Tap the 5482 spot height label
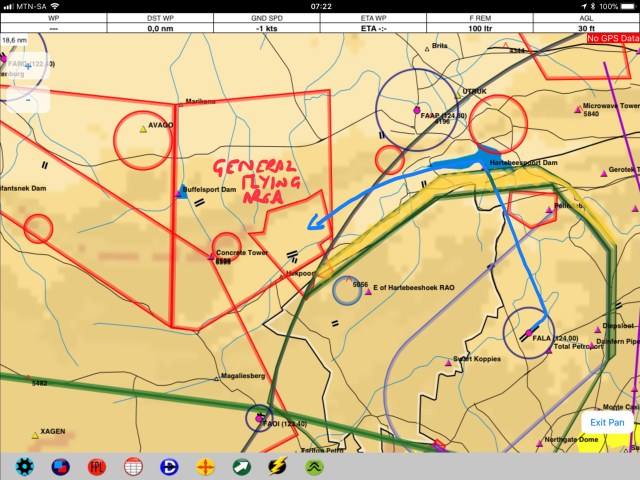Viewport: 640px width, 480px height. [x=40, y=383]
